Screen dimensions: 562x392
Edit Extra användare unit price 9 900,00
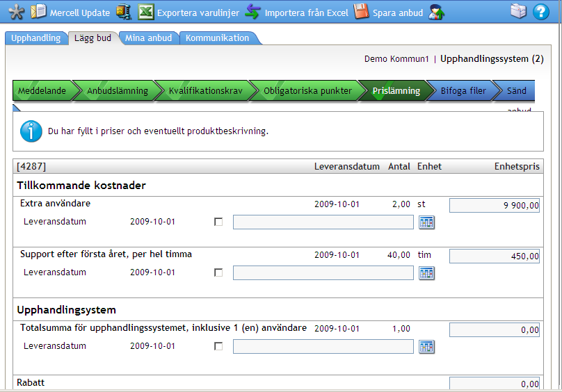click(x=495, y=205)
